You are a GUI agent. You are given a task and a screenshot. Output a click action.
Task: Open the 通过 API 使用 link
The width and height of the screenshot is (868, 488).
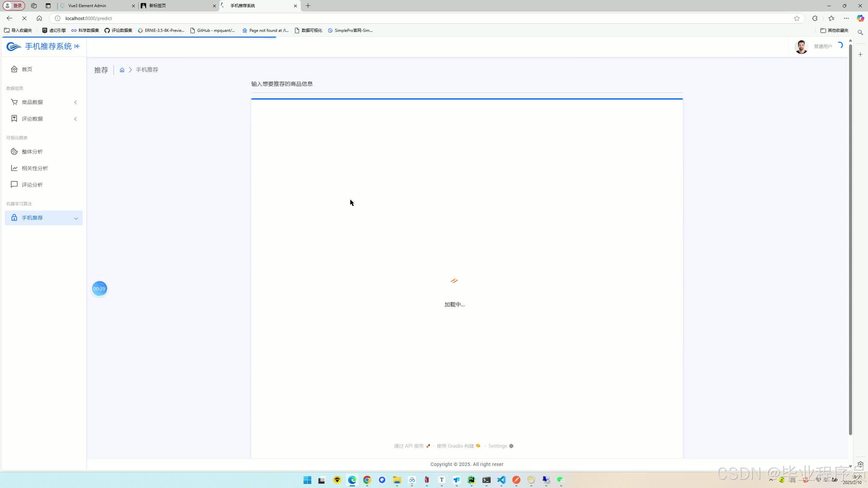pyautogui.click(x=412, y=446)
